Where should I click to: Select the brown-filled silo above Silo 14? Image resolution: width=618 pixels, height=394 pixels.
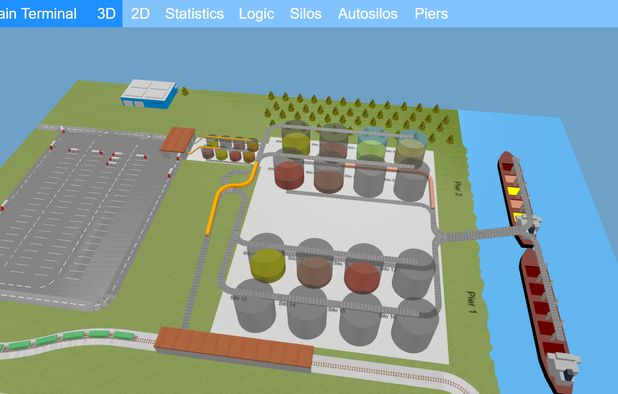tap(315, 264)
